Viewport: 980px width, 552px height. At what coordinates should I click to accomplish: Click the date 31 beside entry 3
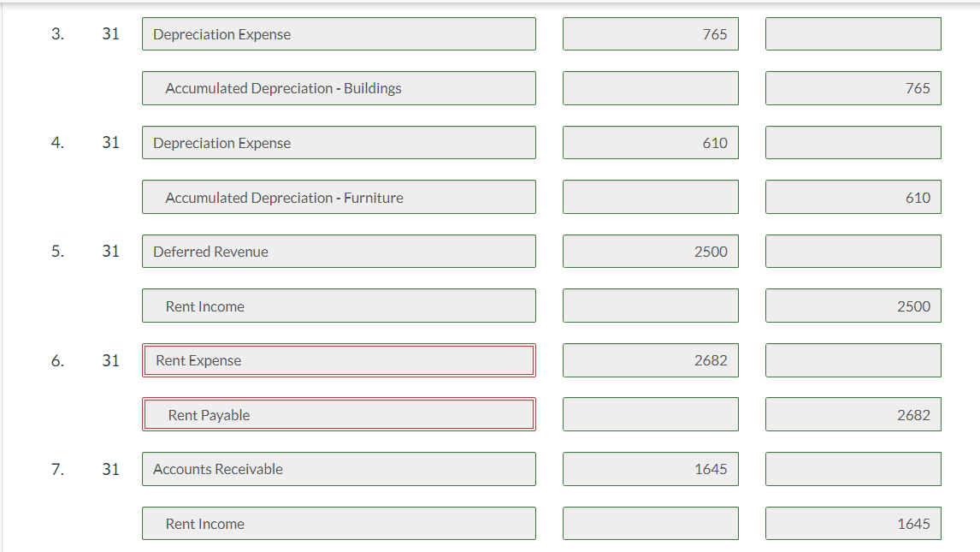110,33
